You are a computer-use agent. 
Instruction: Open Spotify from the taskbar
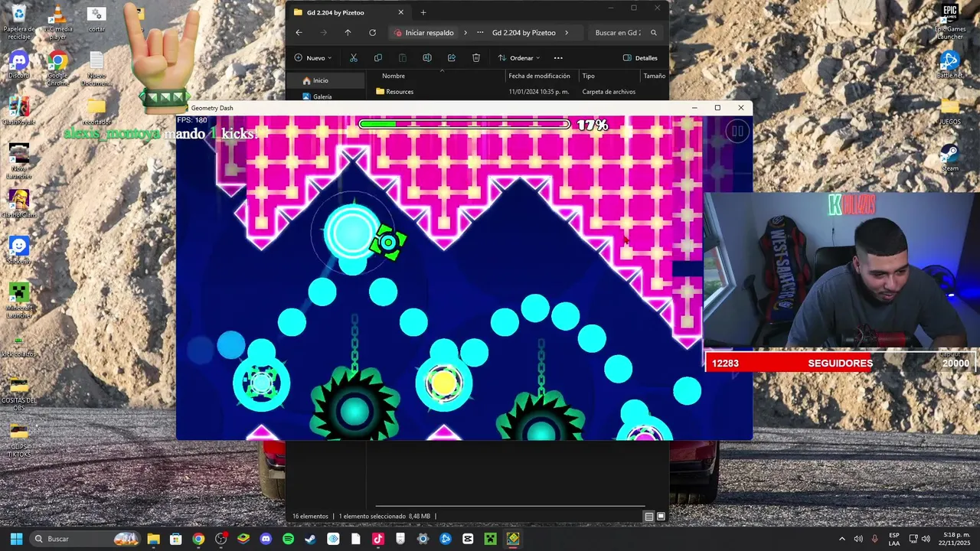pyautogui.click(x=288, y=539)
